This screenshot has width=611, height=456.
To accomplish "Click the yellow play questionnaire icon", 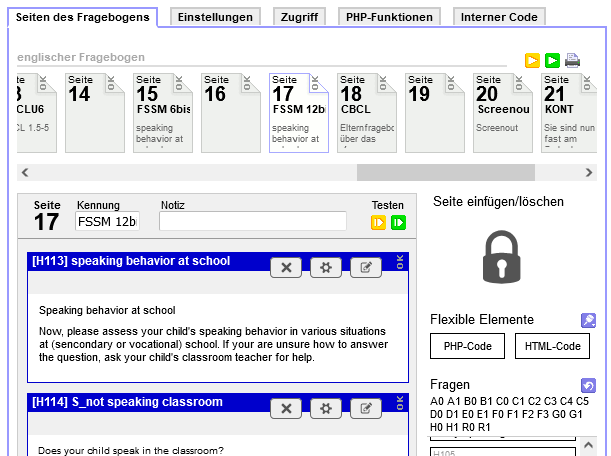I will pos(532,61).
